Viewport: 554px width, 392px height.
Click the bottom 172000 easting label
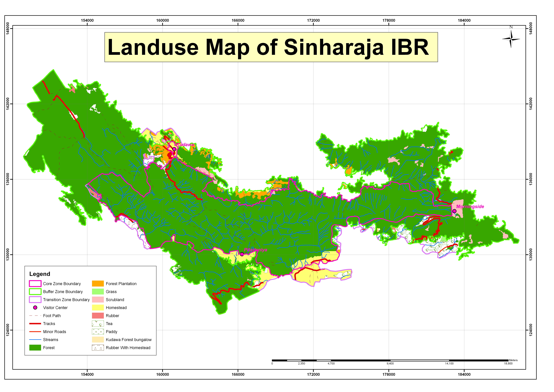click(x=313, y=374)
